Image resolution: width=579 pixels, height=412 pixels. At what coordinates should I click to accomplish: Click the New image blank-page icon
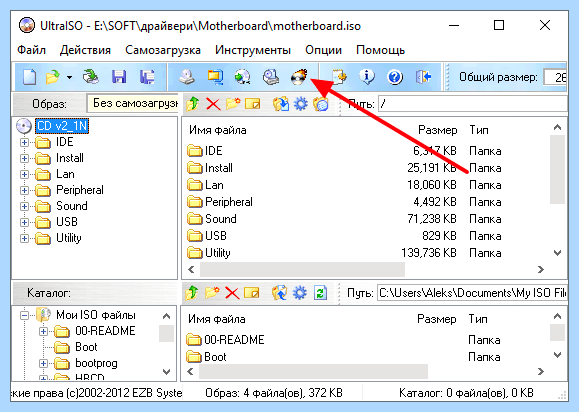coord(29,77)
